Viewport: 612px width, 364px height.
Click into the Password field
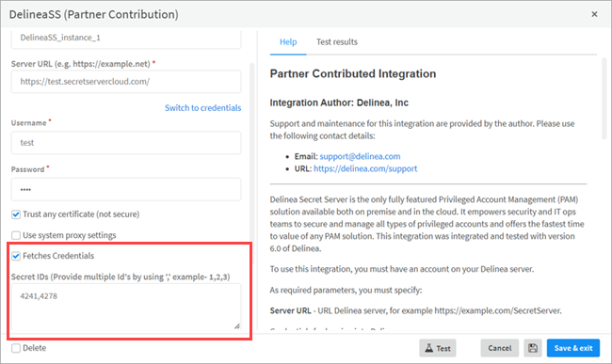click(x=126, y=189)
